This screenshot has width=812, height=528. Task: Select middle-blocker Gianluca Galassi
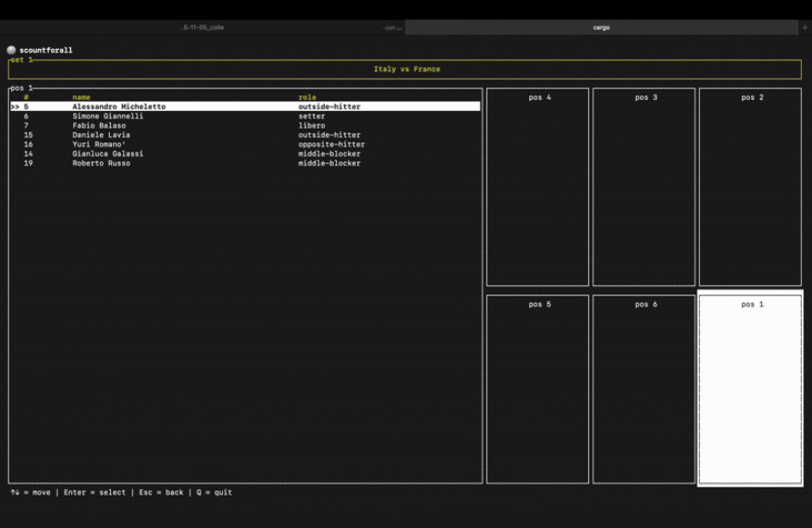point(245,153)
